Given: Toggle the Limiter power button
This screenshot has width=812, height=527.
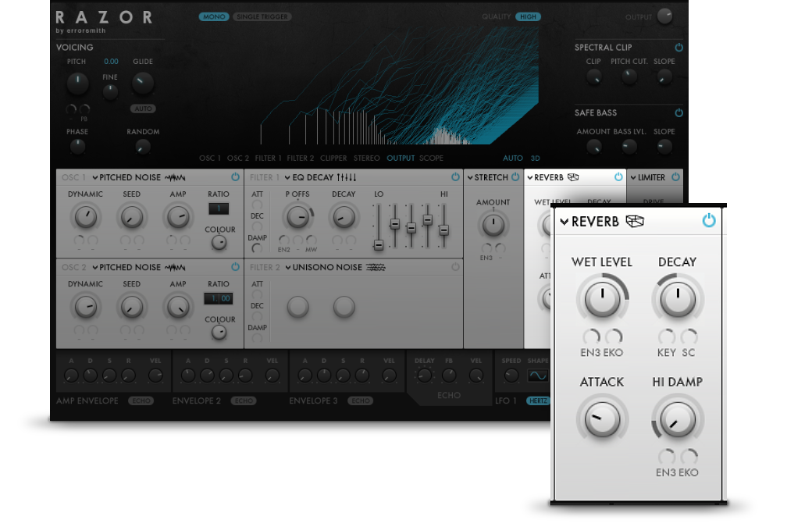Looking at the screenshot, I should tap(676, 177).
